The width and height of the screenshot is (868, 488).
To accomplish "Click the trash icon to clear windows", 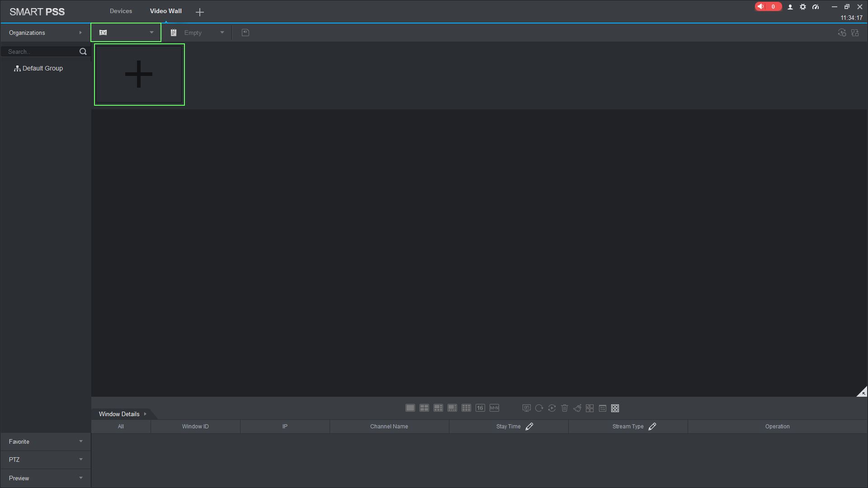I will [x=564, y=408].
